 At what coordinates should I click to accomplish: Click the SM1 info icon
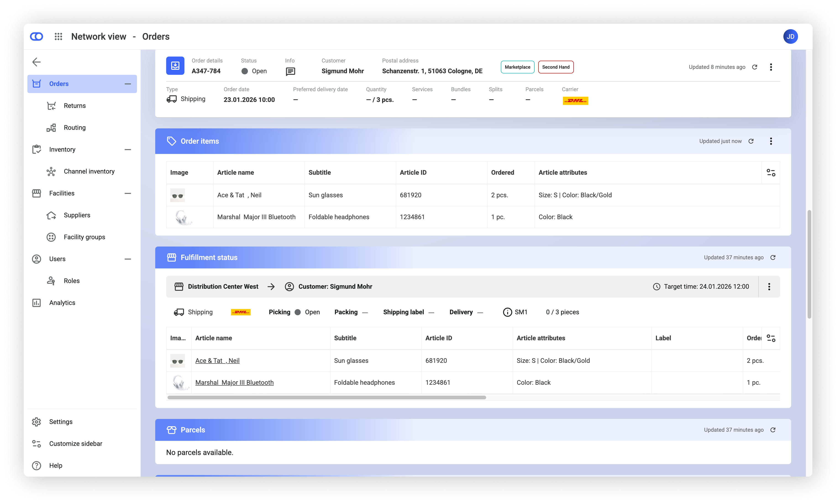point(507,312)
